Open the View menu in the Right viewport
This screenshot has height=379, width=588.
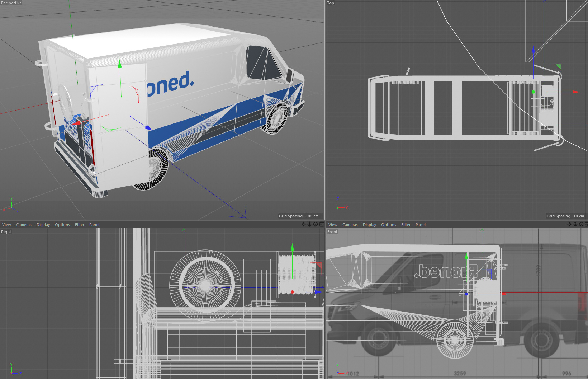[x=6, y=225]
